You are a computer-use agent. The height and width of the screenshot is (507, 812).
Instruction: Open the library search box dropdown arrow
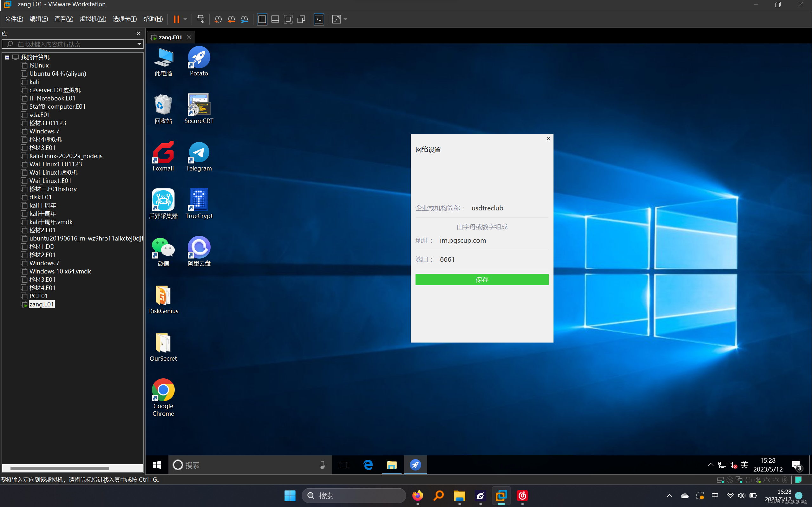[x=139, y=44]
